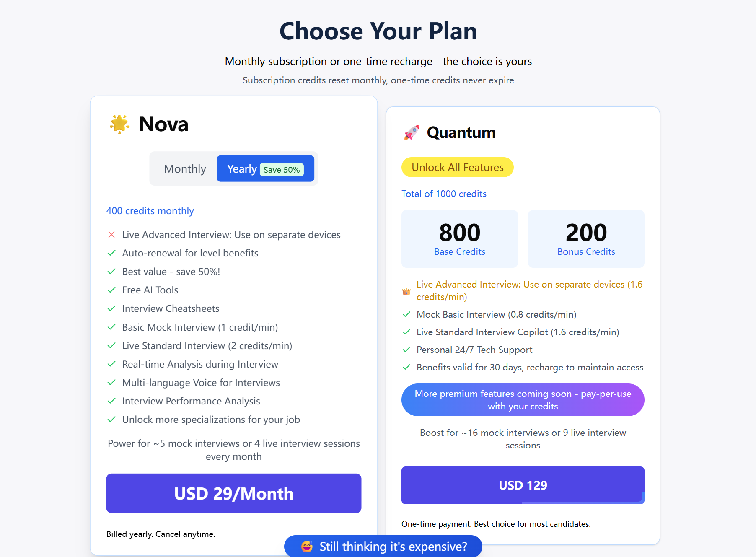Click the Quantum rocket icon
This screenshot has width=756, height=557.
point(412,132)
